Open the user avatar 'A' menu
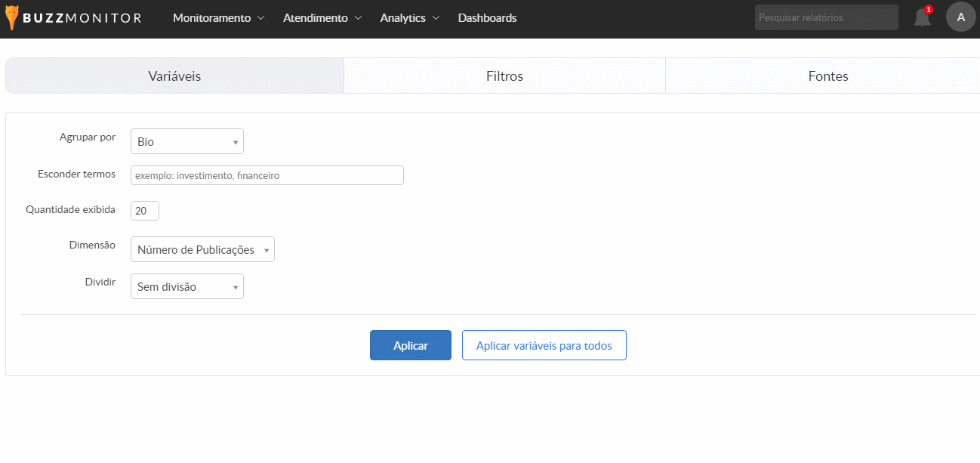 pos(960,17)
